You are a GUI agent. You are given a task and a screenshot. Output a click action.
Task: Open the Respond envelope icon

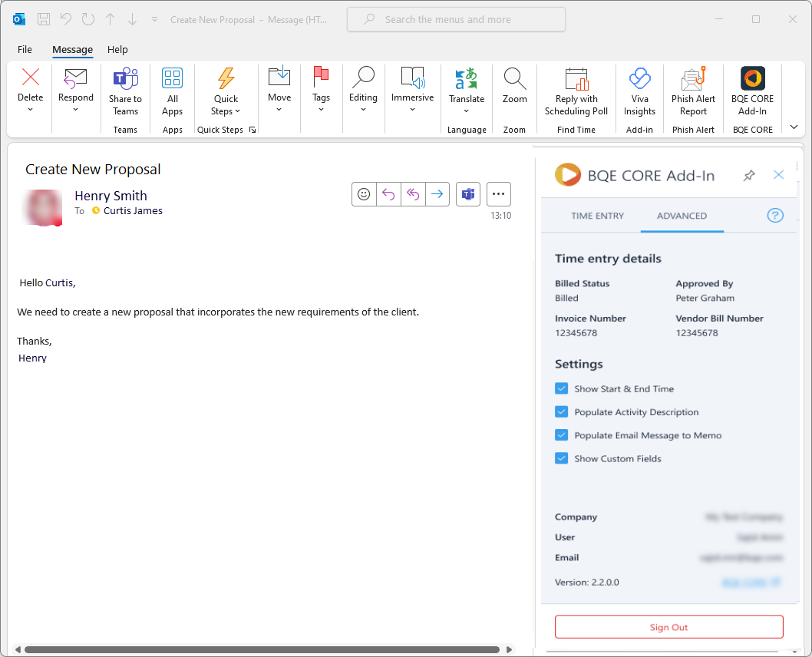coord(76,78)
